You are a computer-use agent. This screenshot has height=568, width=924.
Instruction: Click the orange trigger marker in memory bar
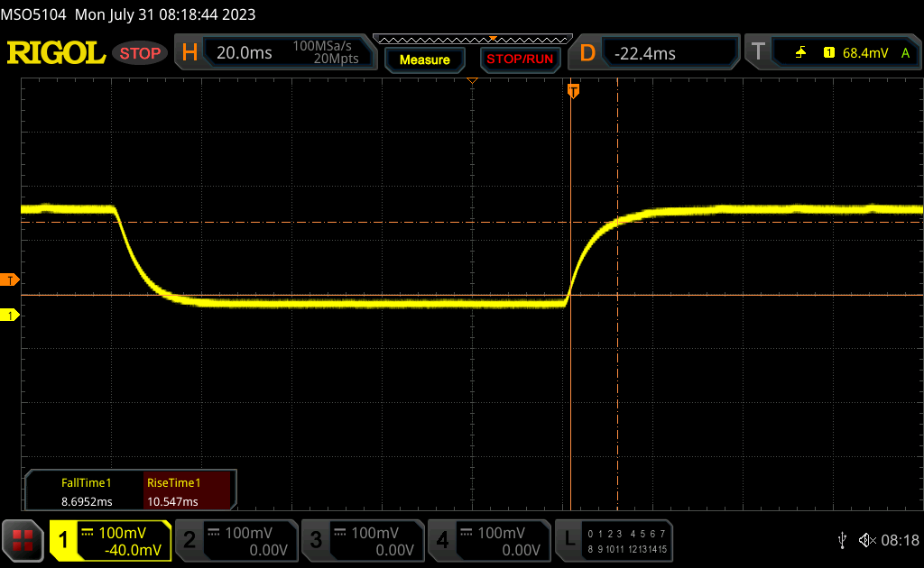493,38
